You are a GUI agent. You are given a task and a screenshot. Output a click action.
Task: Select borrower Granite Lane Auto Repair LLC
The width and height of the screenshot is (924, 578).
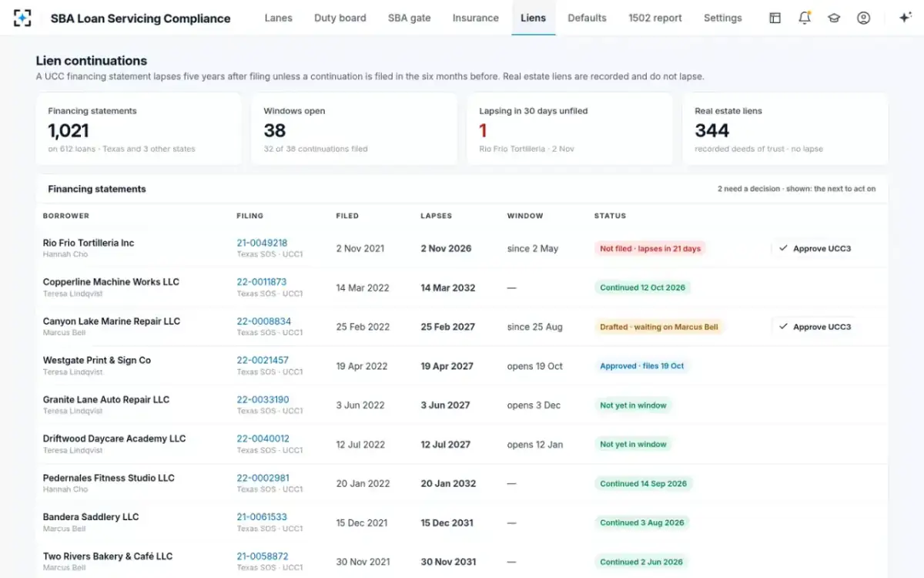(106, 399)
